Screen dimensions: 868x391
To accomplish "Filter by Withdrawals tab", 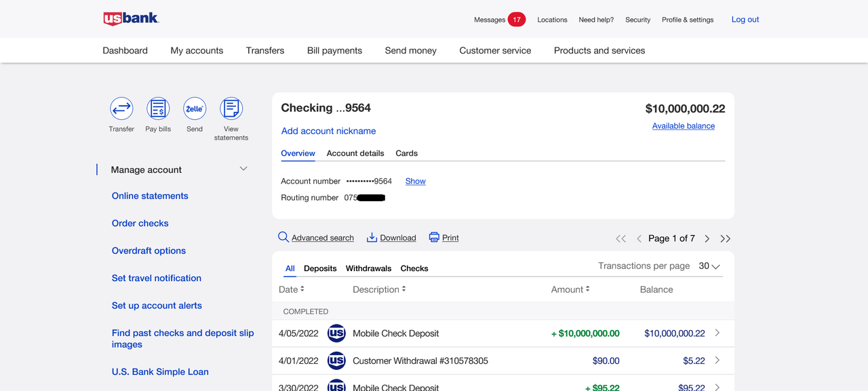I will 368,268.
